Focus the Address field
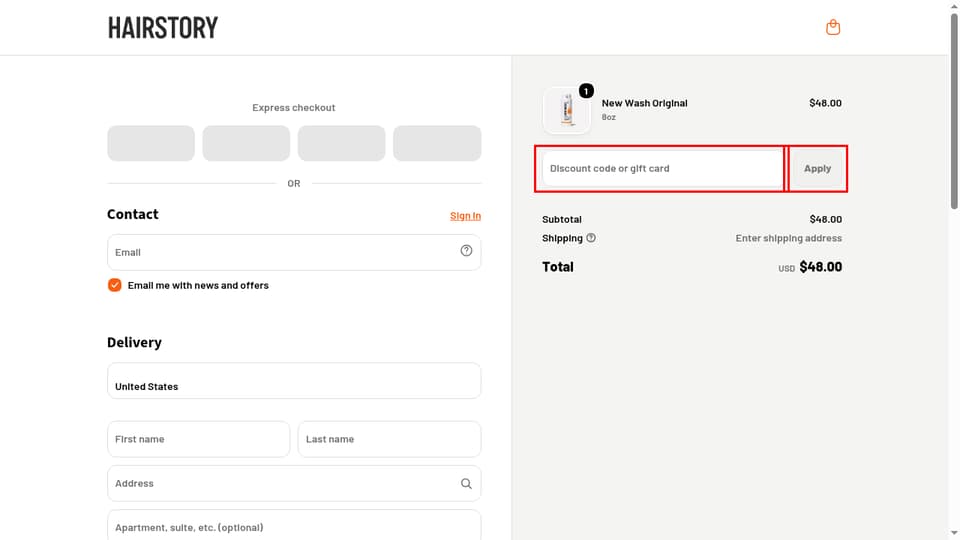 tap(294, 484)
